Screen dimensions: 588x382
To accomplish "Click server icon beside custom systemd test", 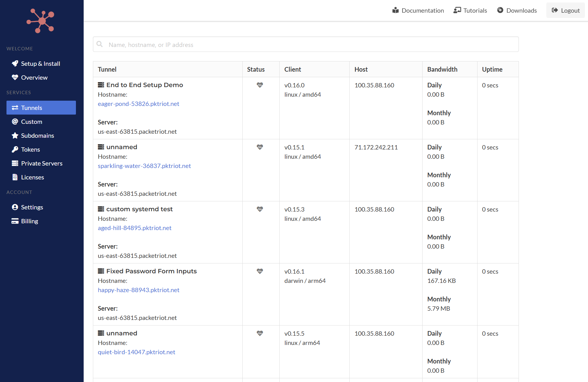I will click(x=101, y=209).
